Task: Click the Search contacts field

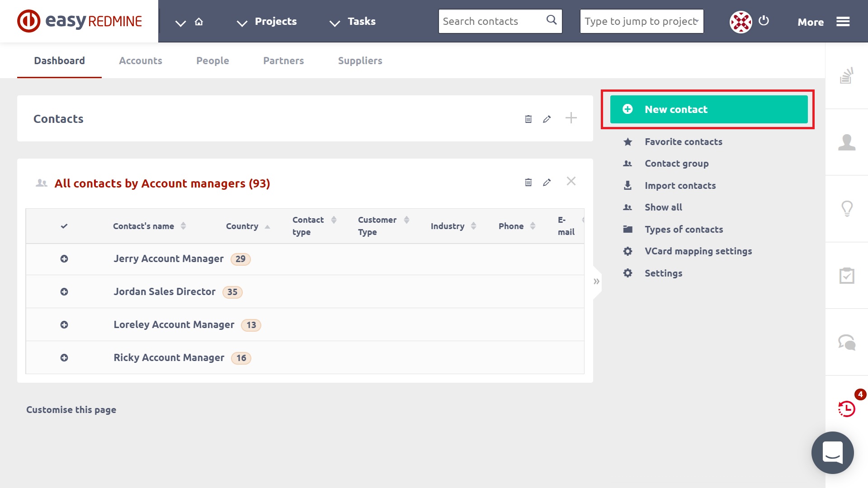Action: point(493,21)
